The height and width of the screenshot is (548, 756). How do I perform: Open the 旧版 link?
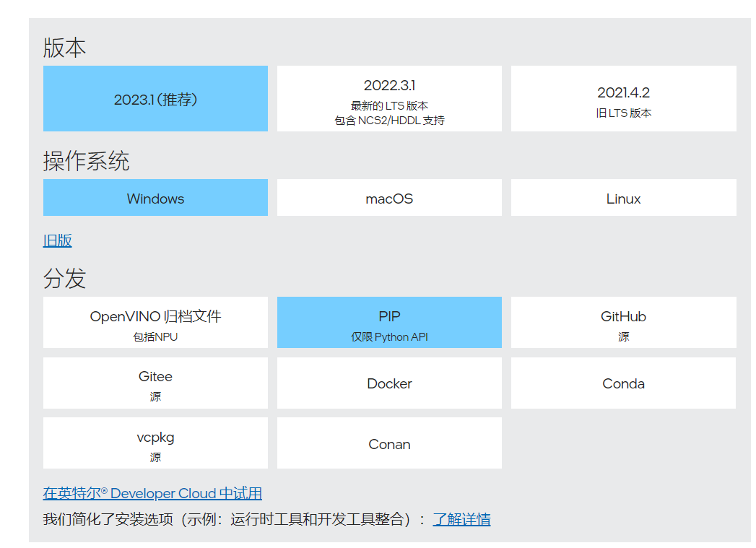pyautogui.click(x=57, y=240)
